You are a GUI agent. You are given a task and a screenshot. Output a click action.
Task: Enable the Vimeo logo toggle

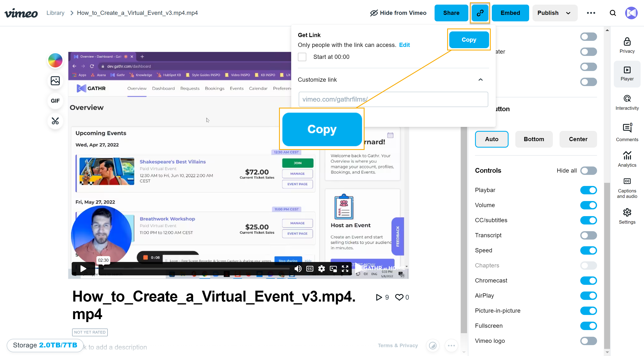click(x=588, y=341)
